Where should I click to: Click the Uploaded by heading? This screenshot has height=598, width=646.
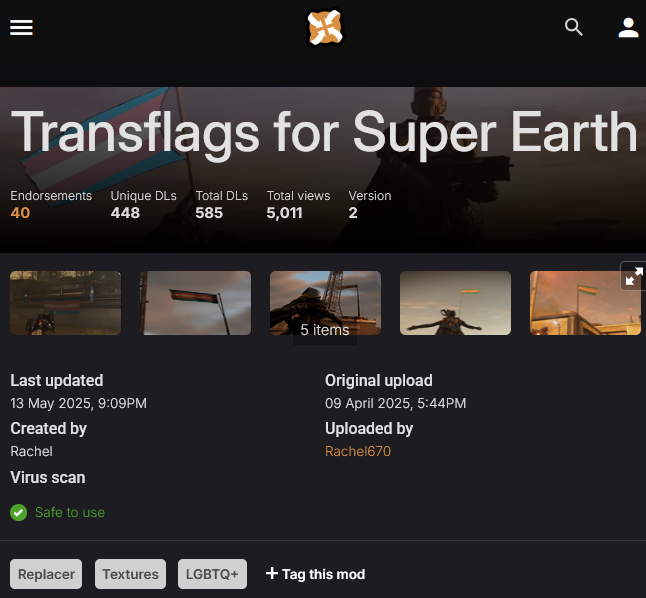[x=369, y=429]
